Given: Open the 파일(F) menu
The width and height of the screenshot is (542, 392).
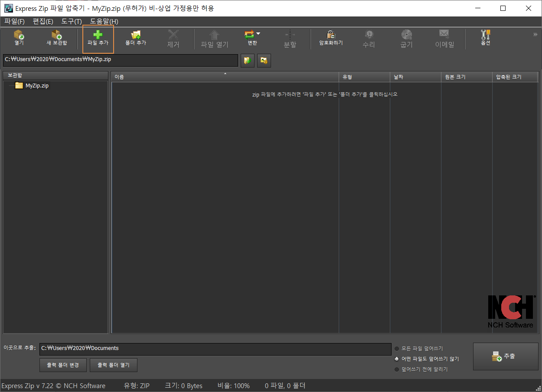Looking at the screenshot, I should pyautogui.click(x=14, y=21).
